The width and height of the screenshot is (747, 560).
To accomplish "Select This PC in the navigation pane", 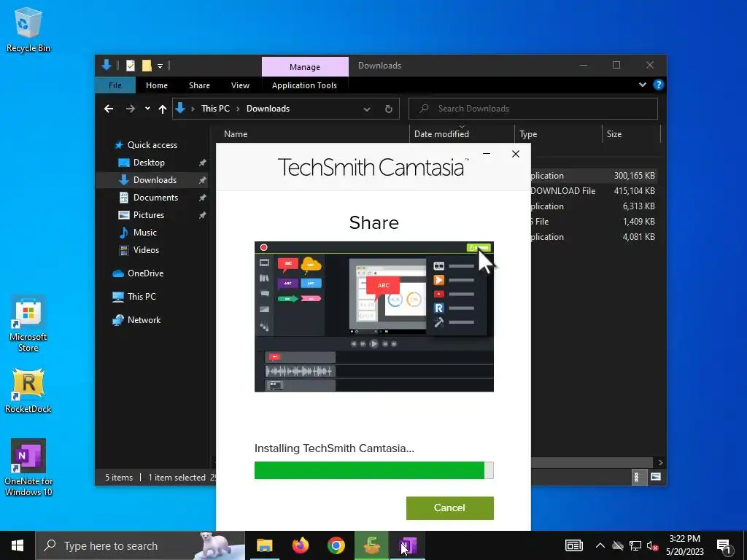I will pos(142,297).
